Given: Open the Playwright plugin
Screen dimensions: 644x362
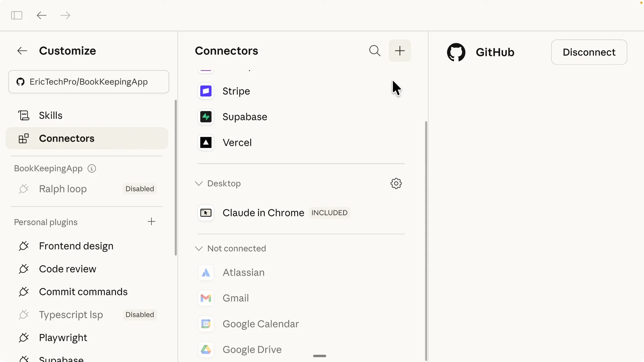Looking at the screenshot, I should [87, 338].
